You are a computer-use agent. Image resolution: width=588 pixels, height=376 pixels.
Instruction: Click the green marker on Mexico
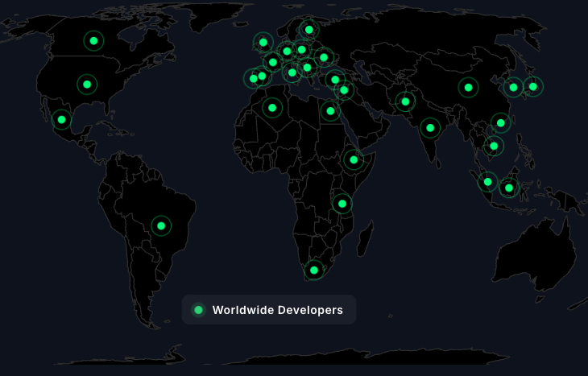[61, 120]
